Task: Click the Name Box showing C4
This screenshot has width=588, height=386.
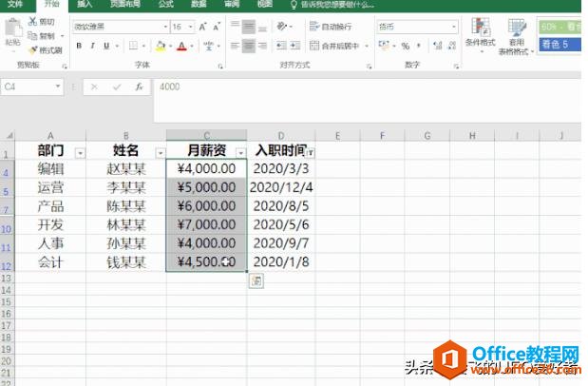Action: [32, 87]
